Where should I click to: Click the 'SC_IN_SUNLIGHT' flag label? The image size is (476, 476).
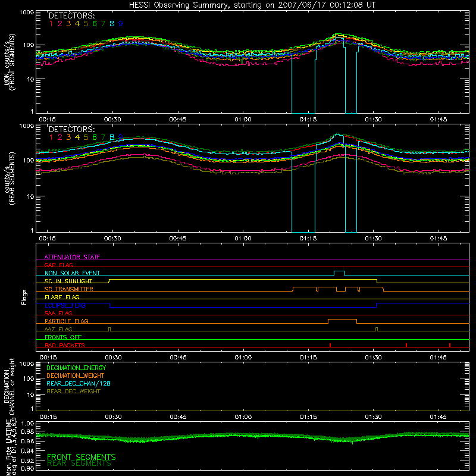point(68,281)
